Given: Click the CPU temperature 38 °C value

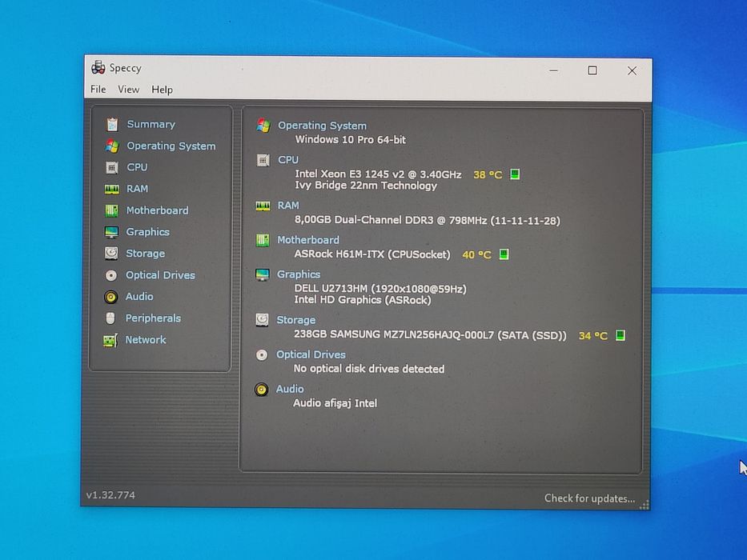Looking at the screenshot, I should pyautogui.click(x=488, y=174).
